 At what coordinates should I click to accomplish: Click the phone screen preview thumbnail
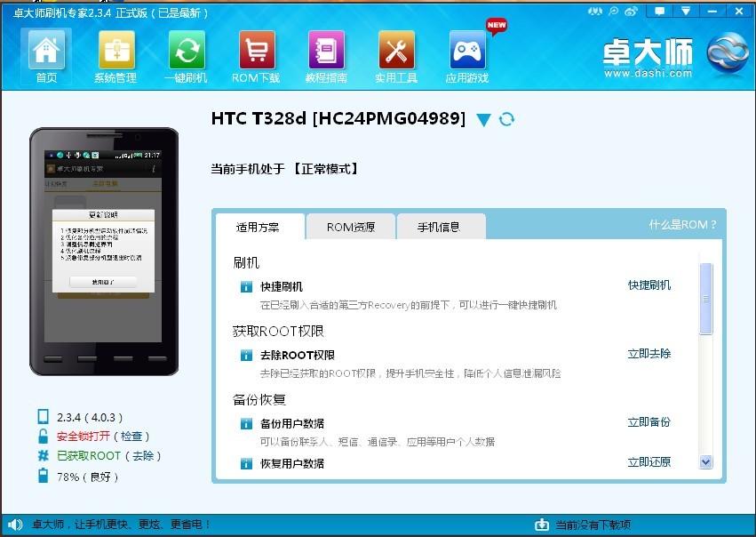tap(103, 245)
